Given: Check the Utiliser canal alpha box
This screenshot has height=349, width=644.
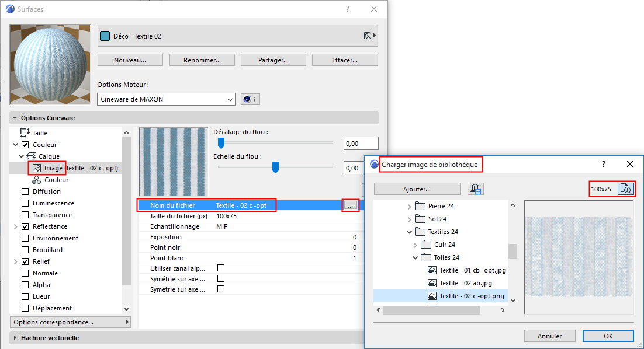Looking at the screenshot, I should [x=221, y=268].
